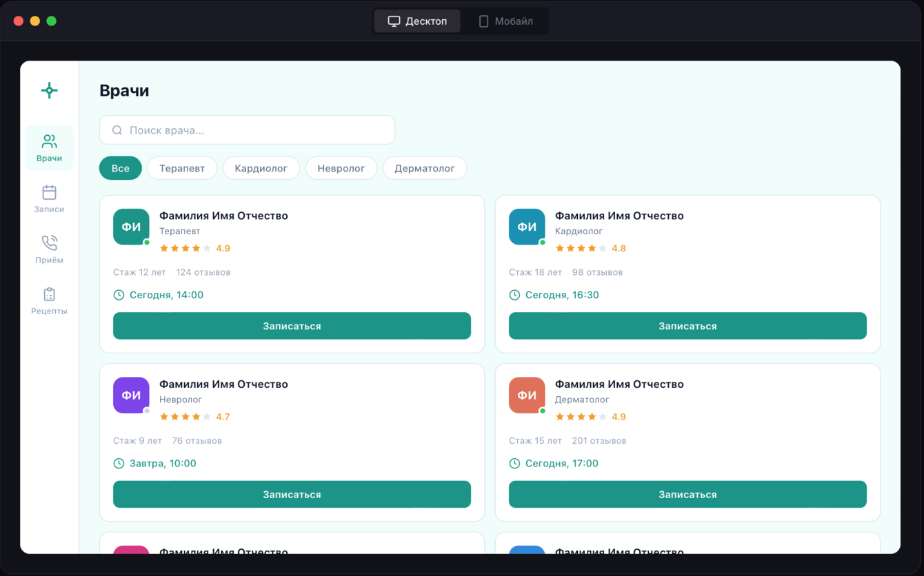Click Записаться on the Сегодня, 17:00 card
The width and height of the screenshot is (924, 576).
click(x=687, y=495)
